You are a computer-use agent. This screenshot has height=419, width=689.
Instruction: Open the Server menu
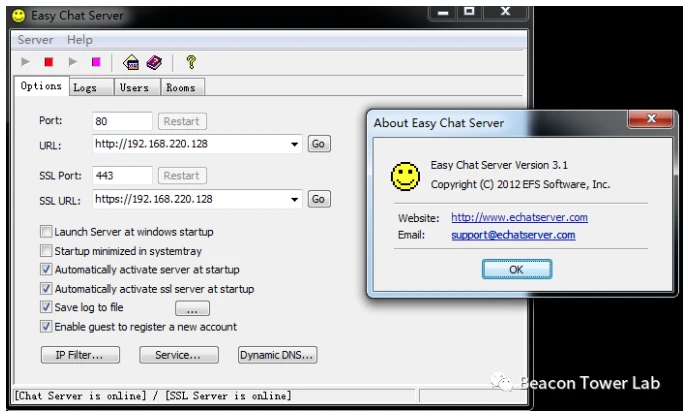35,40
